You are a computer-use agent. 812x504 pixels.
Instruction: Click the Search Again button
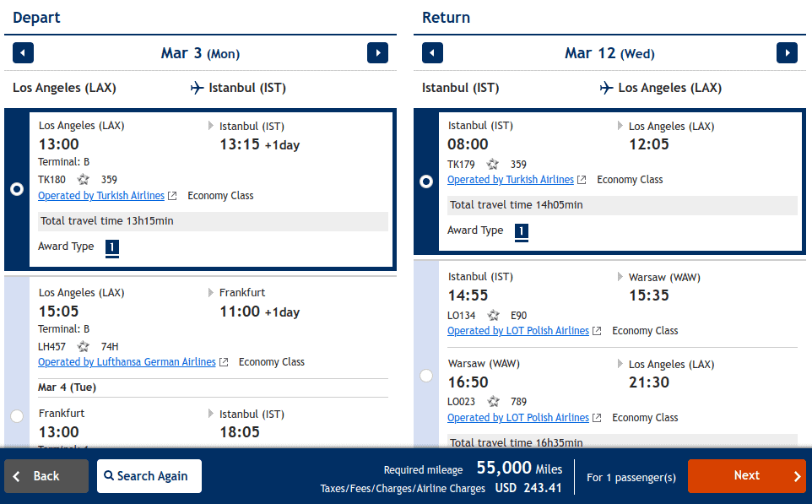pyautogui.click(x=149, y=476)
